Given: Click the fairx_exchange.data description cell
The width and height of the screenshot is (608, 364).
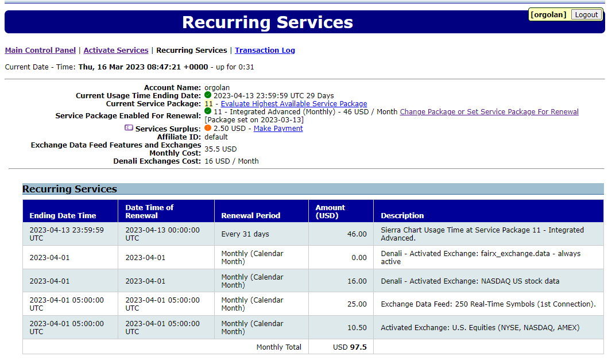Looking at the screenshot, I should coord(489,257).
